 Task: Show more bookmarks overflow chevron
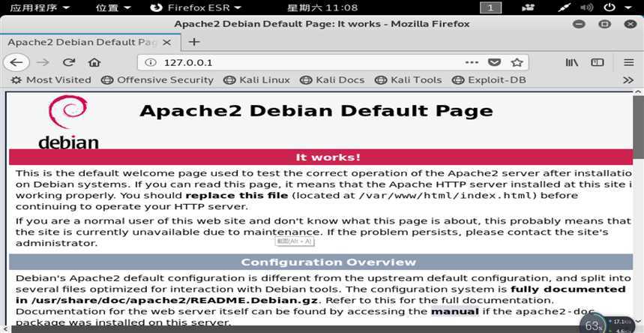[628, 79]
